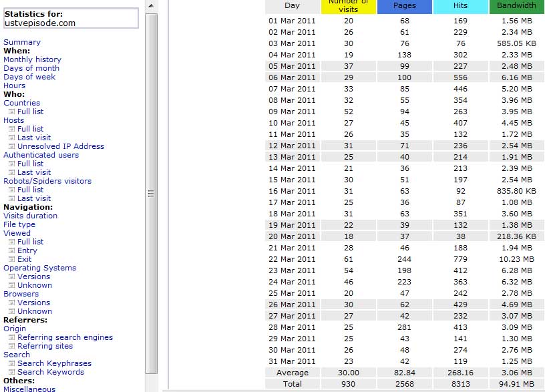Open File type report
Screen dimensions: 545x392
(19, 225)
